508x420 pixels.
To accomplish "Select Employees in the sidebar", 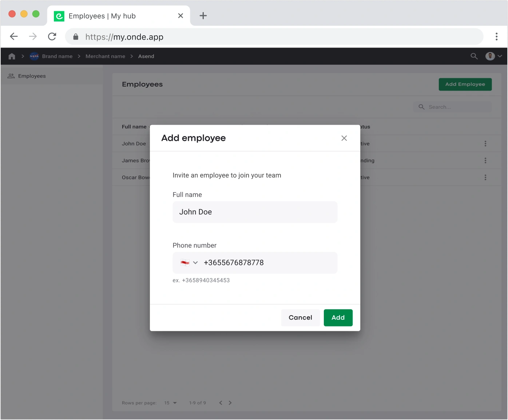I will [32, 76].
